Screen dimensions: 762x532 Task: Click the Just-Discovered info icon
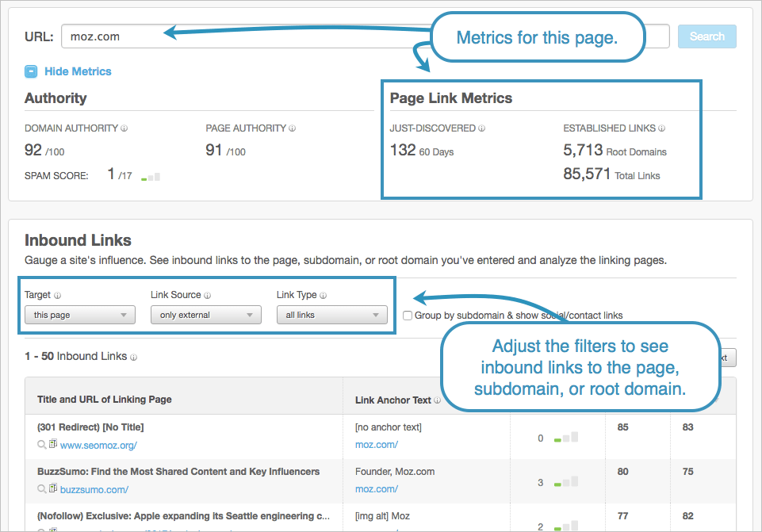pos(482,128)
